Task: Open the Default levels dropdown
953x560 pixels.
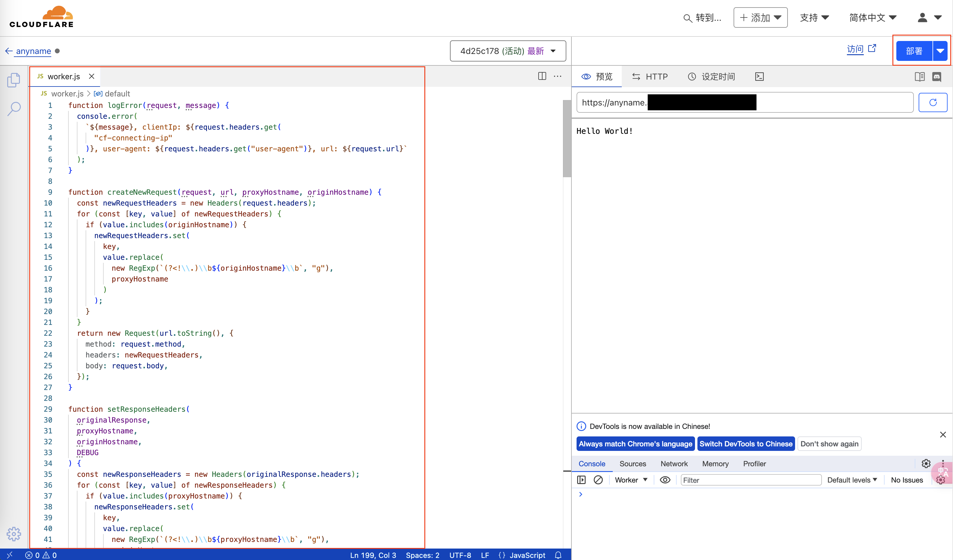Action: [852, 480]
